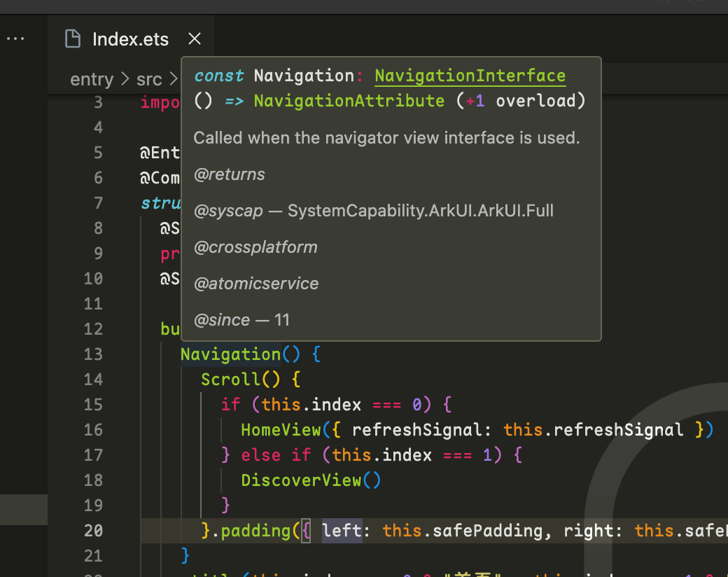Click the Navigation call on line 13
728x577 pixels.
pos(231,354)
